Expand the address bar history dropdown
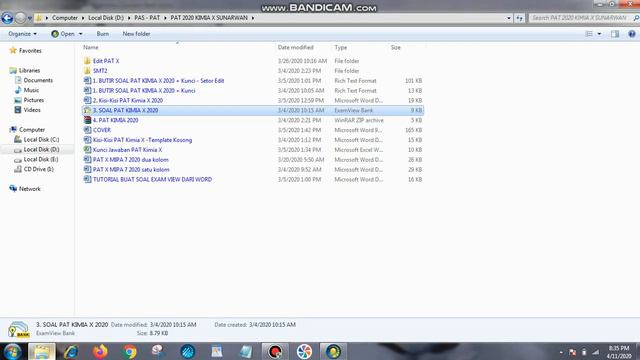 (x=509, y=18)
